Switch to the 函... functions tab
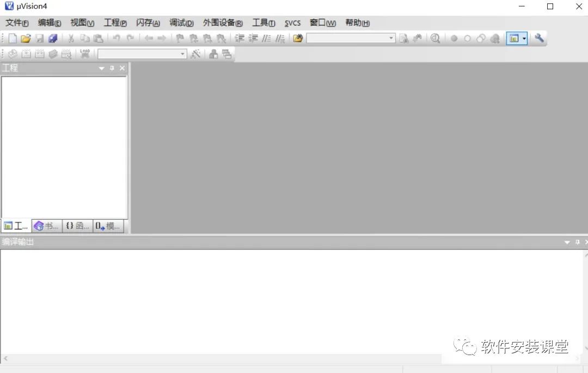This screenshot has width=588, height=373. pyautogui.click(x=77, y=226)
